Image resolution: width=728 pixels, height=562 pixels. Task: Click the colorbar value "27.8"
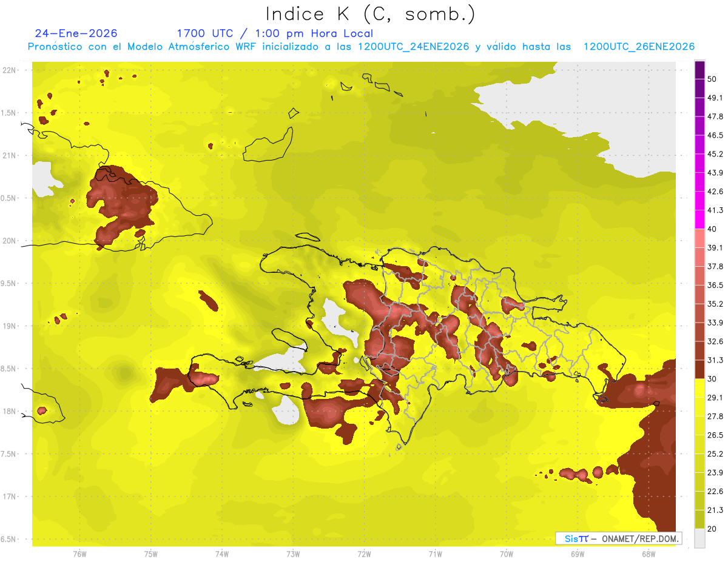(715, 416)
